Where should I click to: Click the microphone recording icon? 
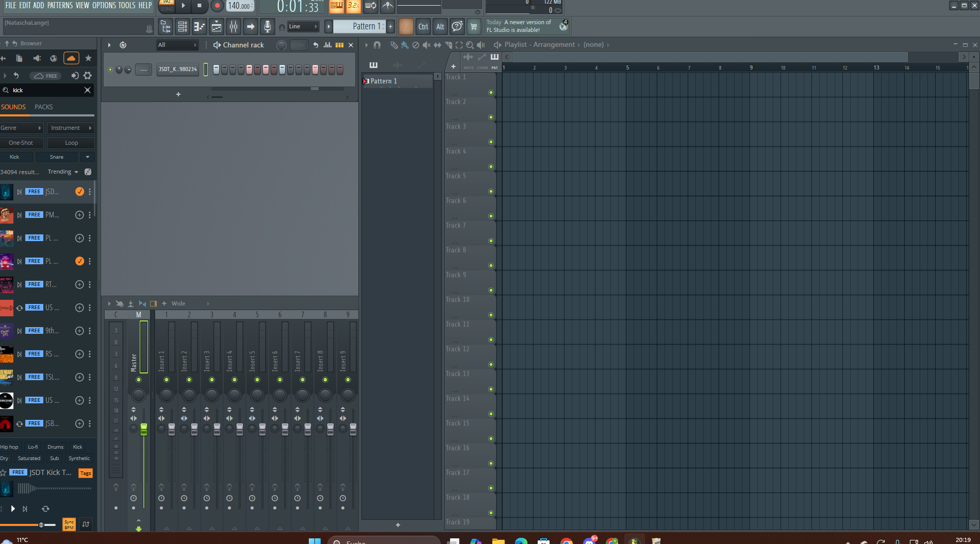click(267, 26)
